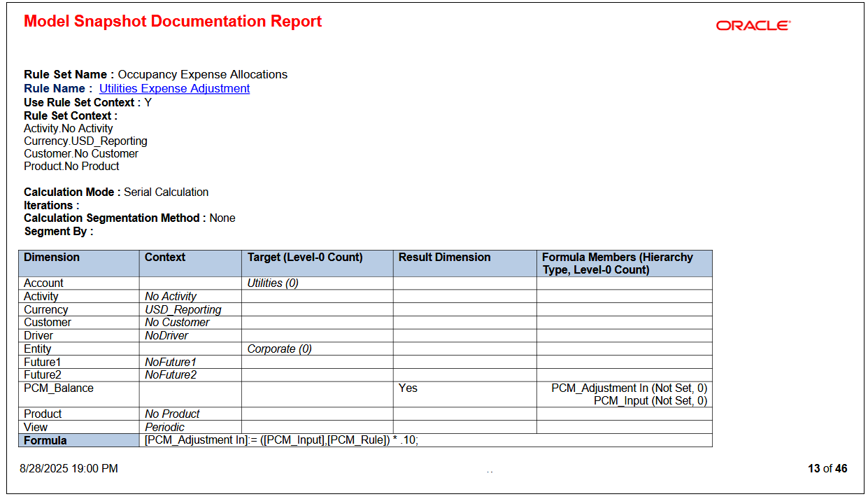Click the Result Dimension column header

click(x=436, y=257)
